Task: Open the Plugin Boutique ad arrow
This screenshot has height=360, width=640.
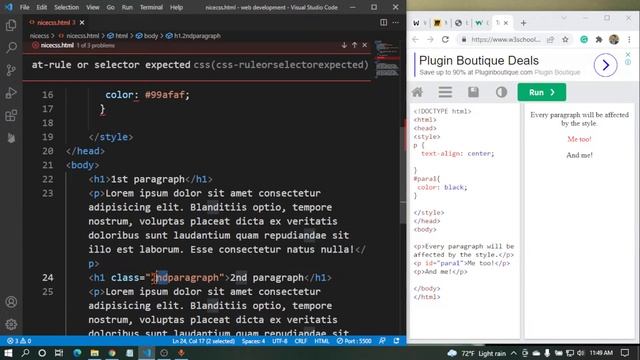Action: tap(605, 65)
